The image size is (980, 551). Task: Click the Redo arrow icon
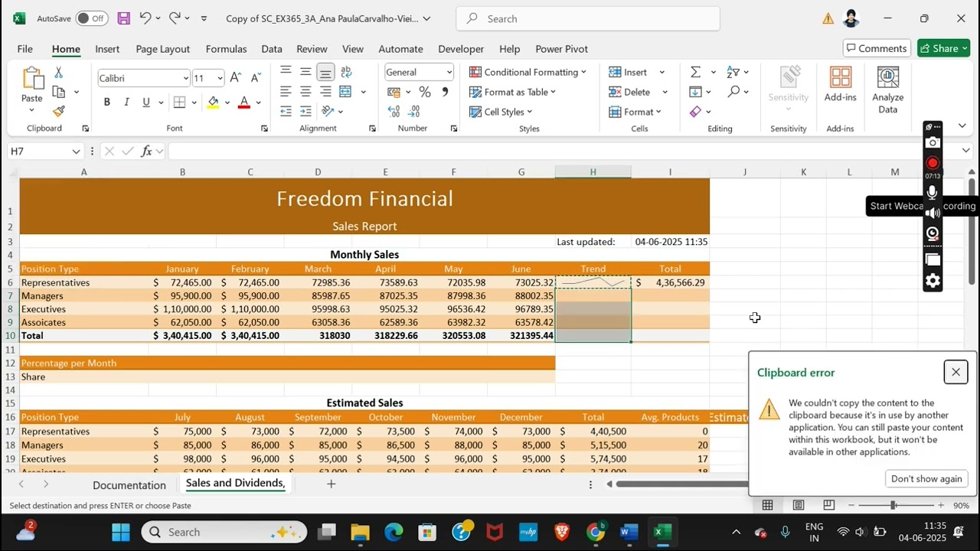click(x=175, y=18)
